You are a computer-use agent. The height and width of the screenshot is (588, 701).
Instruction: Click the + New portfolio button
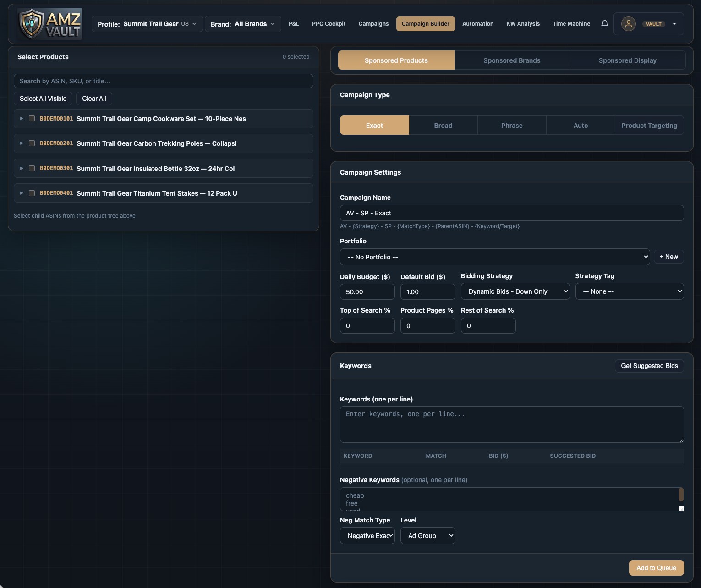[668, 257]
